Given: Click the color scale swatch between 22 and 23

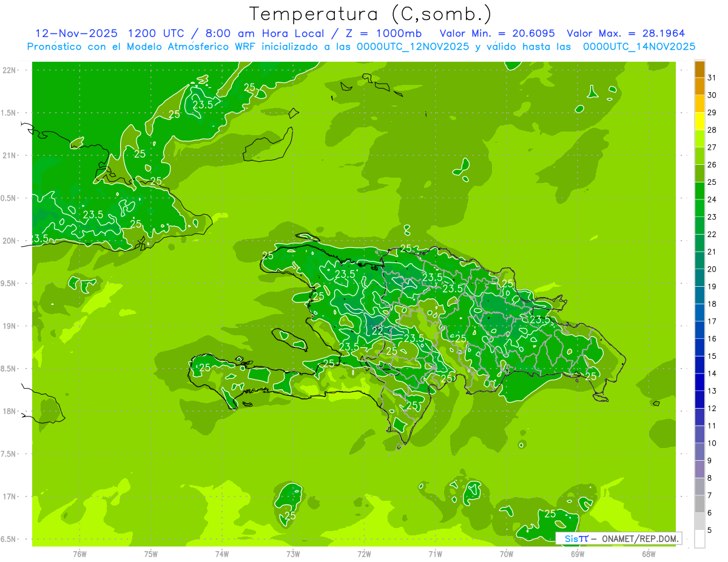Looking at the screenshot, I should [699, 226].
